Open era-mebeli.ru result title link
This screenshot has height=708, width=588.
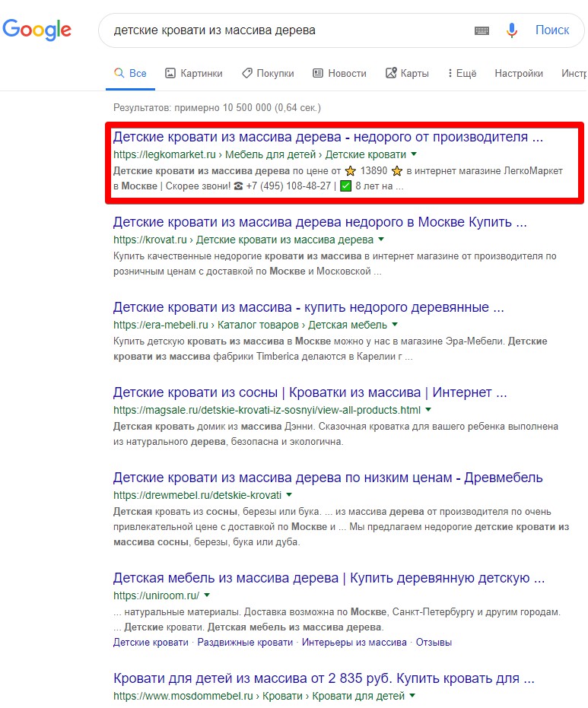(308, 307)
